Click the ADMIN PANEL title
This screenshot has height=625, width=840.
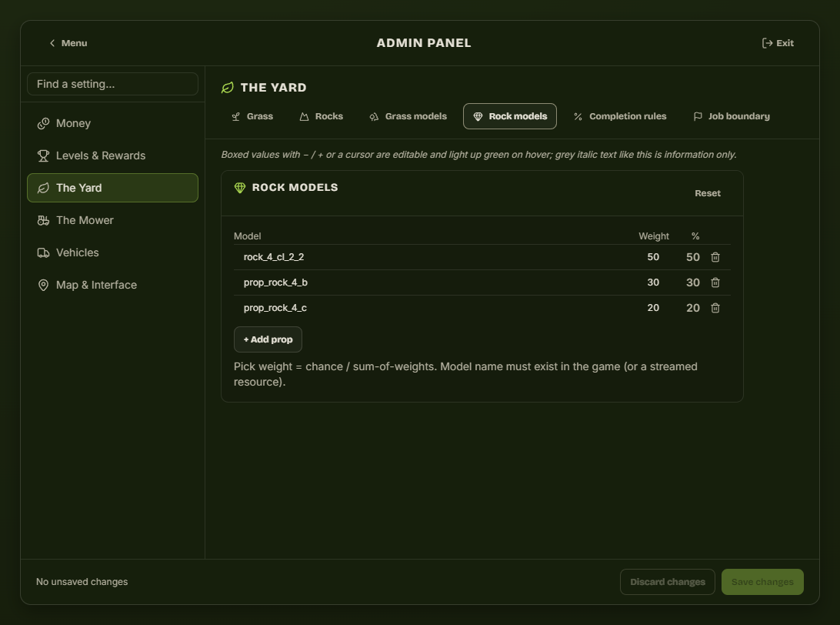424,43
